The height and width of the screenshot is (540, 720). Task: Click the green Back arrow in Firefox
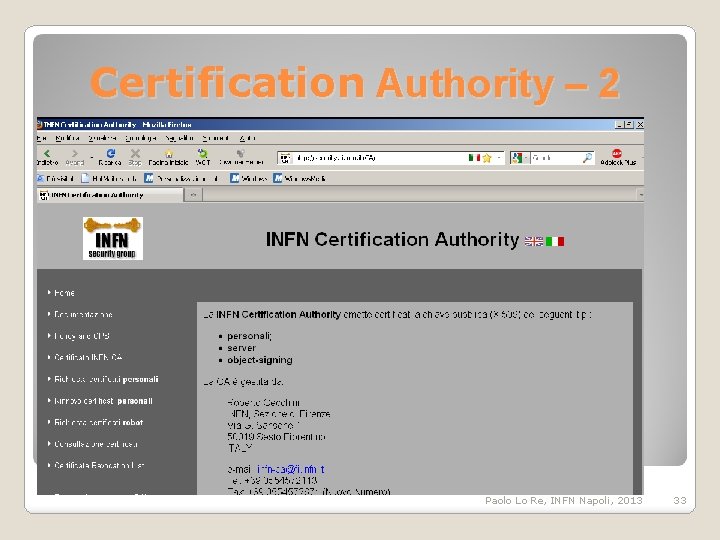pos(47,153)
